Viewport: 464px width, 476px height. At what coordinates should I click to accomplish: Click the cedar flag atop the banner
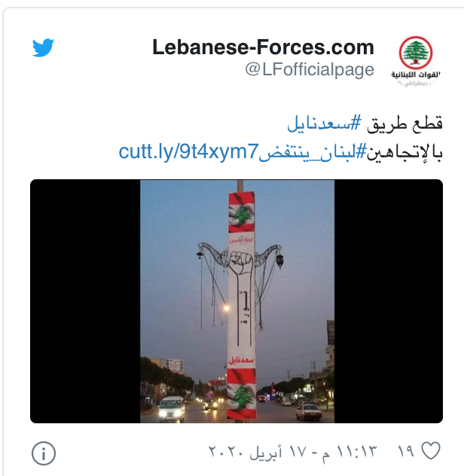(x=241, y=212)
